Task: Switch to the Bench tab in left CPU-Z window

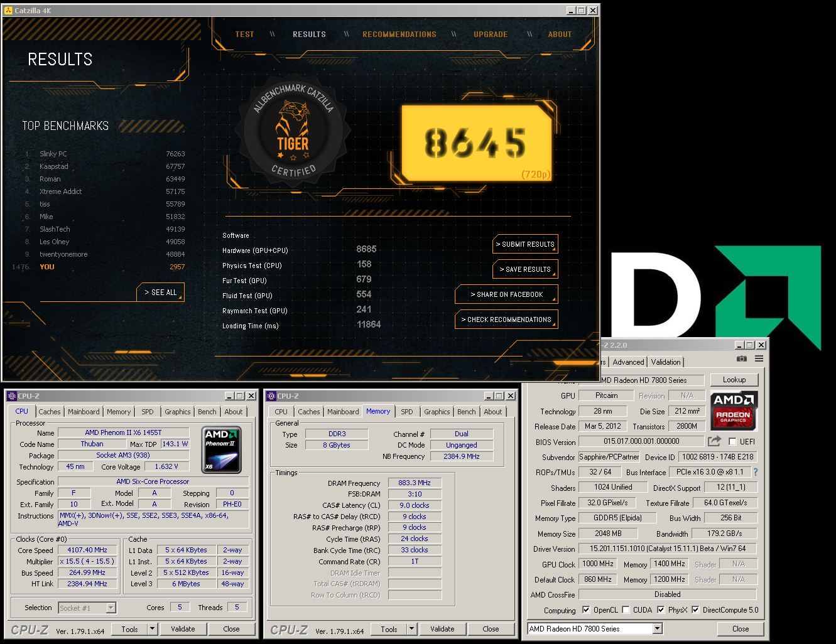Action: coord(207,412)
